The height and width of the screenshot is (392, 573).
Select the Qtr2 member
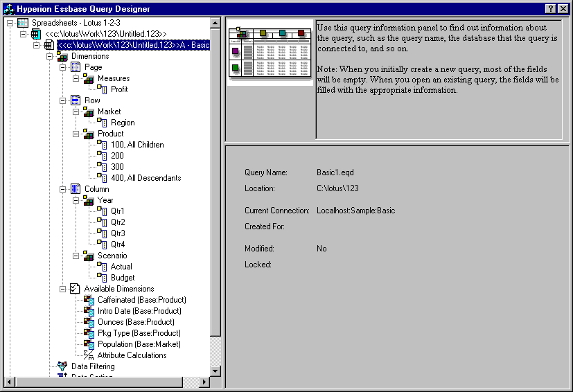pos(118,222)
